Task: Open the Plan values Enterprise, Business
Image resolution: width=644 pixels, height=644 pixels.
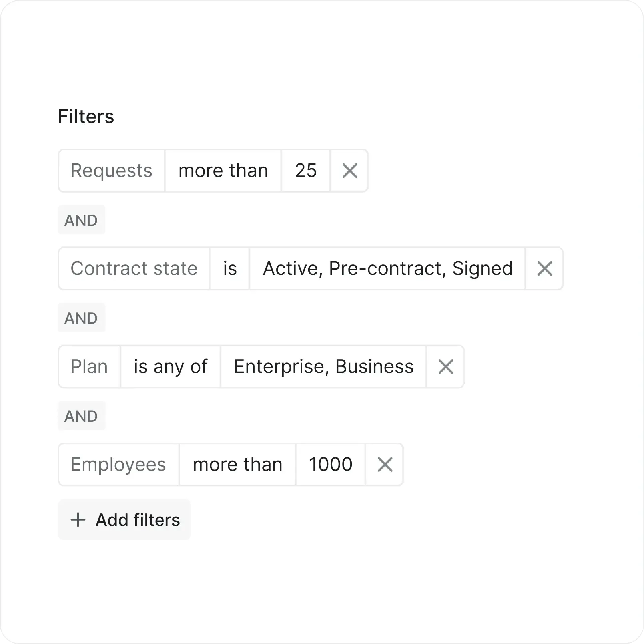Action: pos(323,366)
